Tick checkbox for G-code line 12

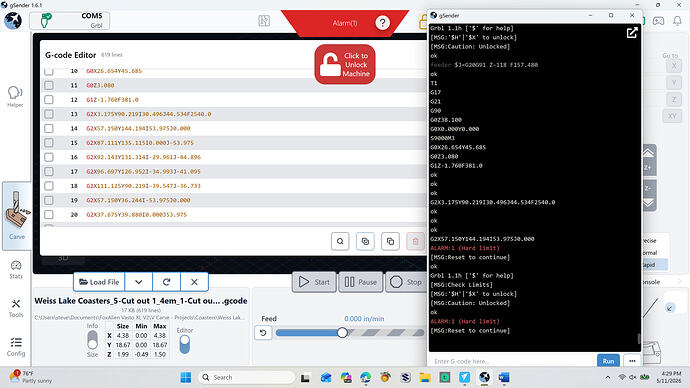(x=49, y=100)
